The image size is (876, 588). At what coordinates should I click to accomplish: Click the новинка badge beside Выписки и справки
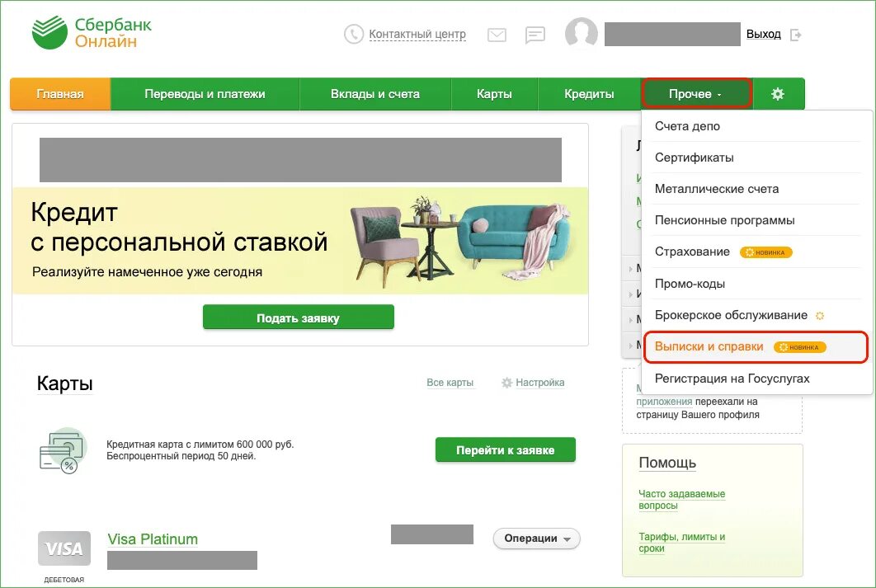799,347
